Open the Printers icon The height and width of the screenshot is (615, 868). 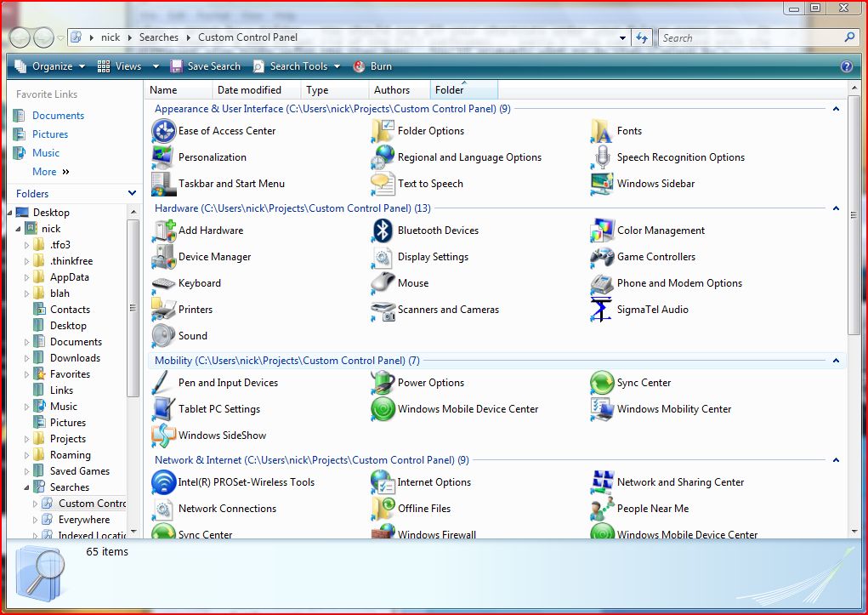click(x=163, y=310)
